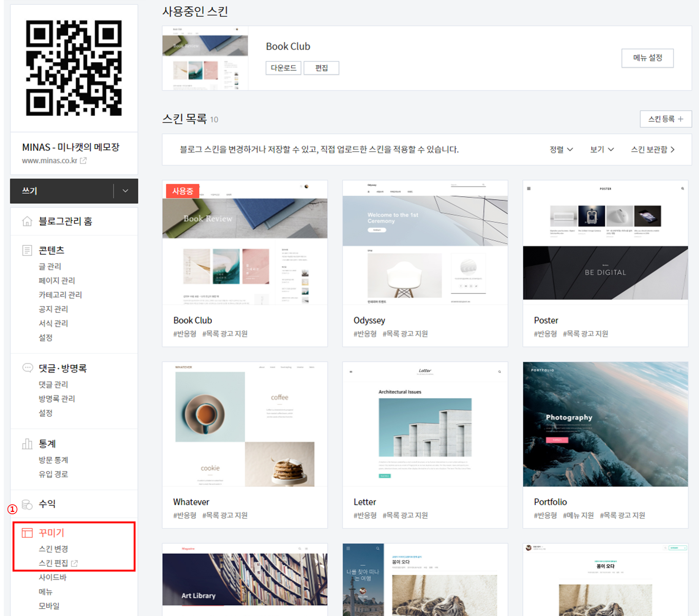Image resolution: width=699 pixels, height=616 pixels.
Task: Open 모바일 menu item
Action: (x=49, y=606)
